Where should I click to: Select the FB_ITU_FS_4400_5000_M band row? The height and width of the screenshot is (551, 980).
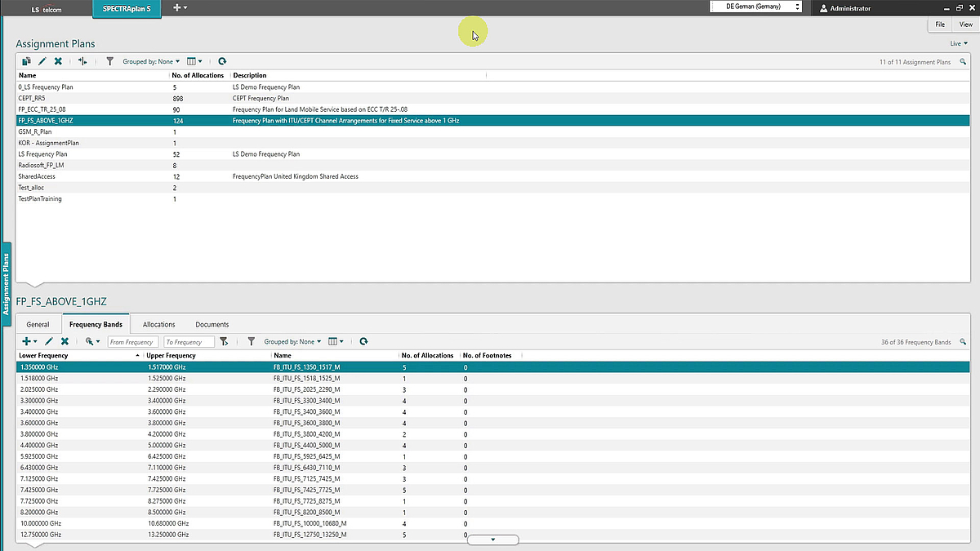492,446
